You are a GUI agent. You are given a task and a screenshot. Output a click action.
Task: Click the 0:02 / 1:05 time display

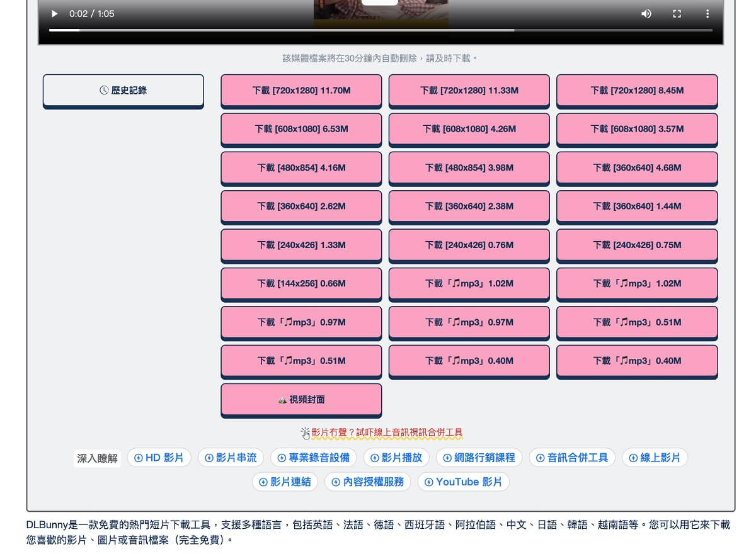[92, 13]
